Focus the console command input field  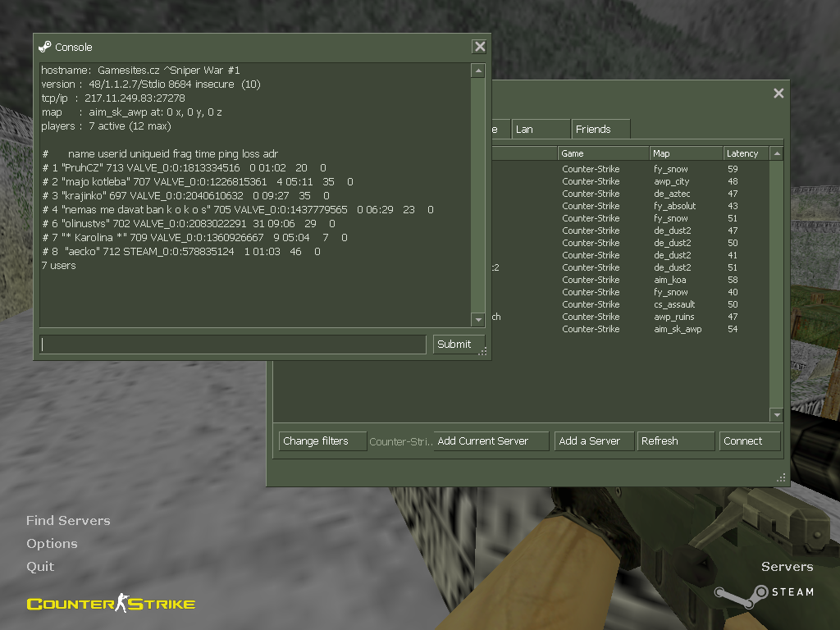[232, 345]
